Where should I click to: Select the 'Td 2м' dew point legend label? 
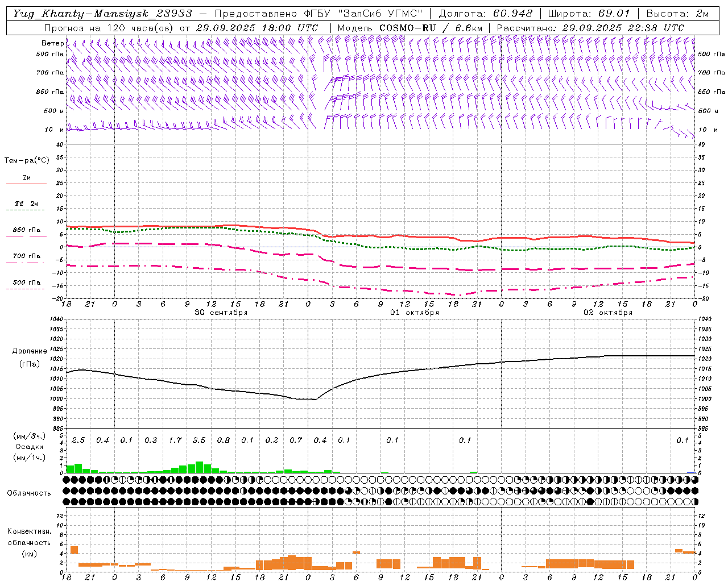(x=27, y=203)
